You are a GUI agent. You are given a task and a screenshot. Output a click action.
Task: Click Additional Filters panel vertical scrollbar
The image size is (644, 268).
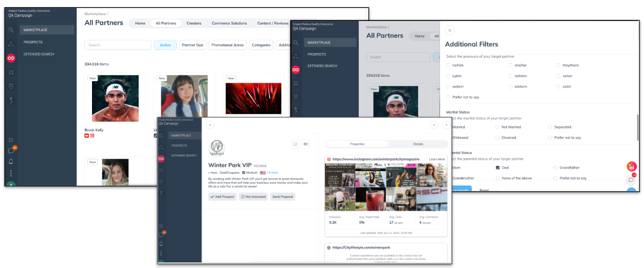pyautogui.click(x=637, y=127)
